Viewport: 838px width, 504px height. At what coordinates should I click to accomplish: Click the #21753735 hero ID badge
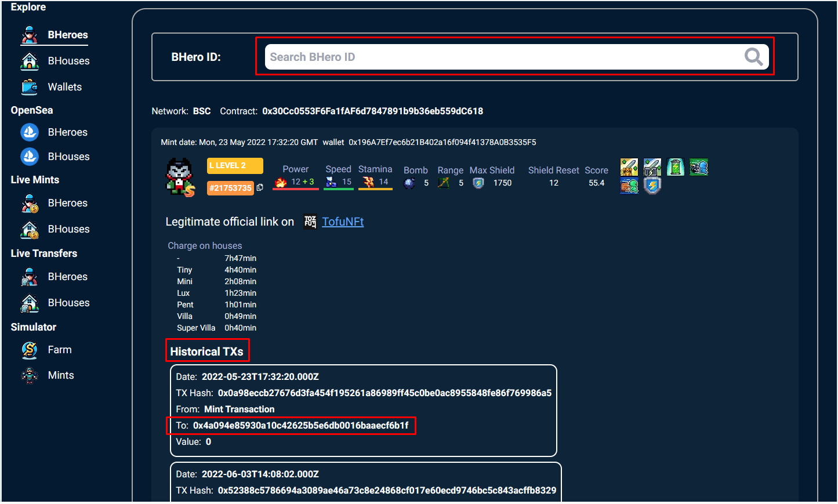click(x=230, y=188)
